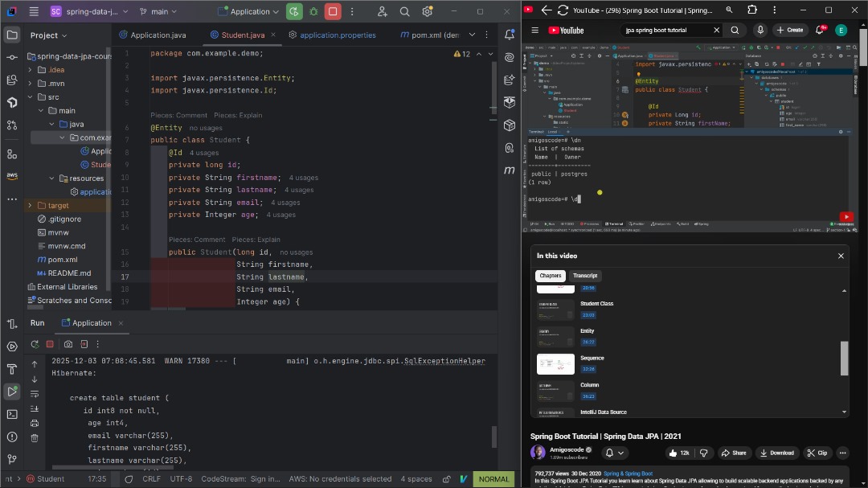Image resolution: width=868 pixels, height=488 pixels.
Task: Dislike the video with thumbs-down
Action: [x=703, y=453]
